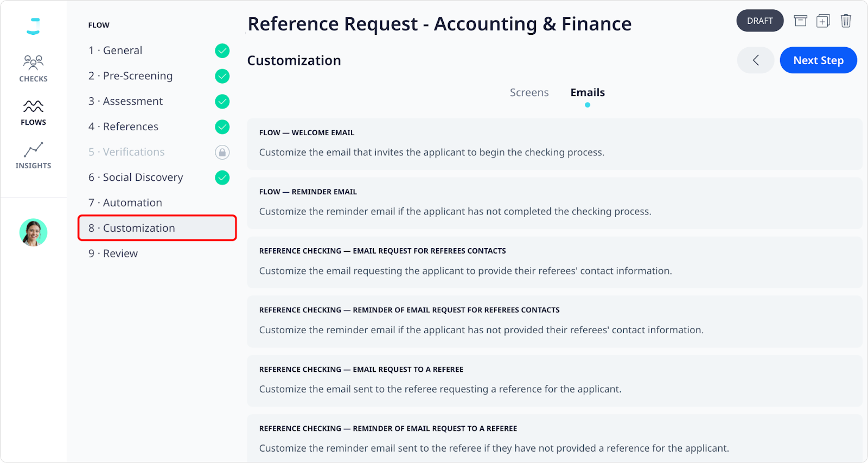Click the DRAFT status badge
Screen dimensions: 868x463
(759, 21)
